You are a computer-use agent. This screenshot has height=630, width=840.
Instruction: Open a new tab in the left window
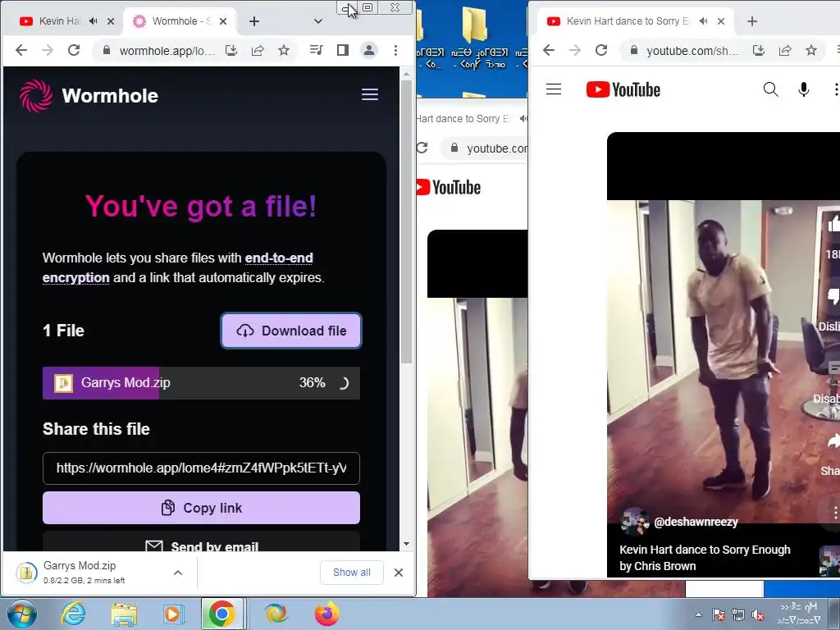coord(254,21)
